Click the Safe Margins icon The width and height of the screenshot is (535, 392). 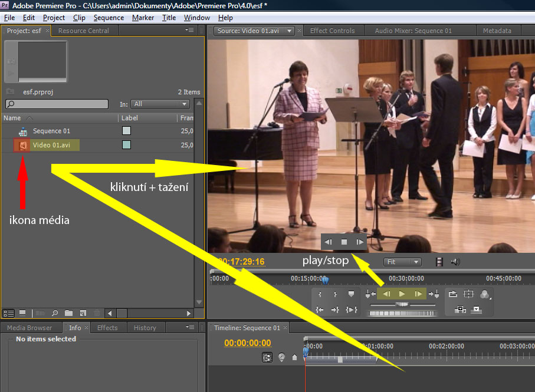coord(469,294)
